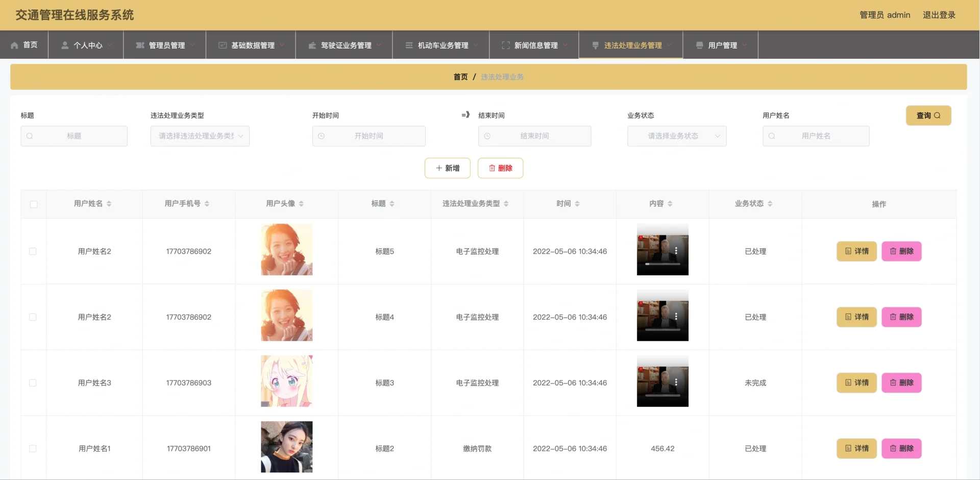The image size is (980, 480).
Task: Click sort icon next to 业务状态 header
Action: [770, 204]
